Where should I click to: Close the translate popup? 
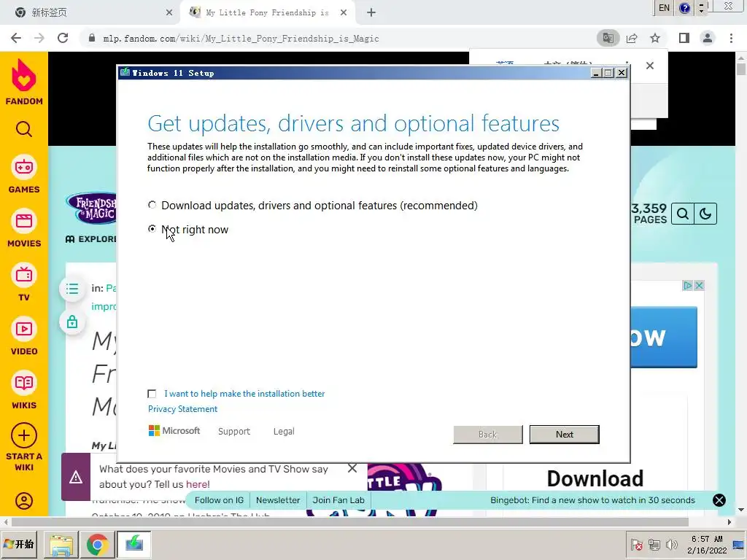tap(650, 66)
